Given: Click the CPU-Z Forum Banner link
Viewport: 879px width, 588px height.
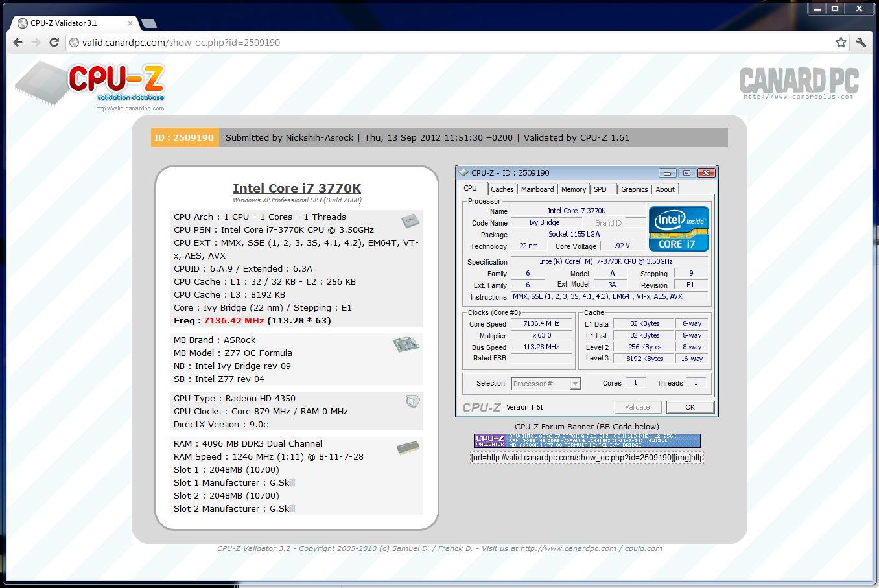Looking at the screenshot, I should (587, 427).
